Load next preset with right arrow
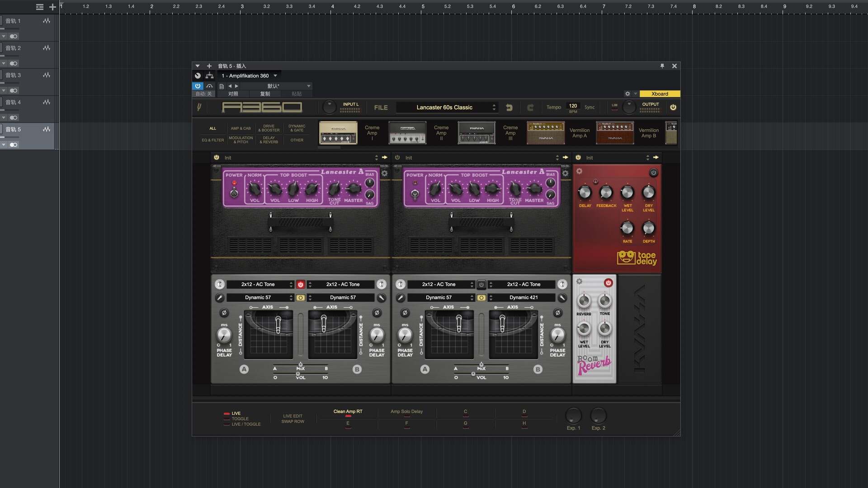The width and height of the screenshot is (868, 488). click(x=236, y=86)
